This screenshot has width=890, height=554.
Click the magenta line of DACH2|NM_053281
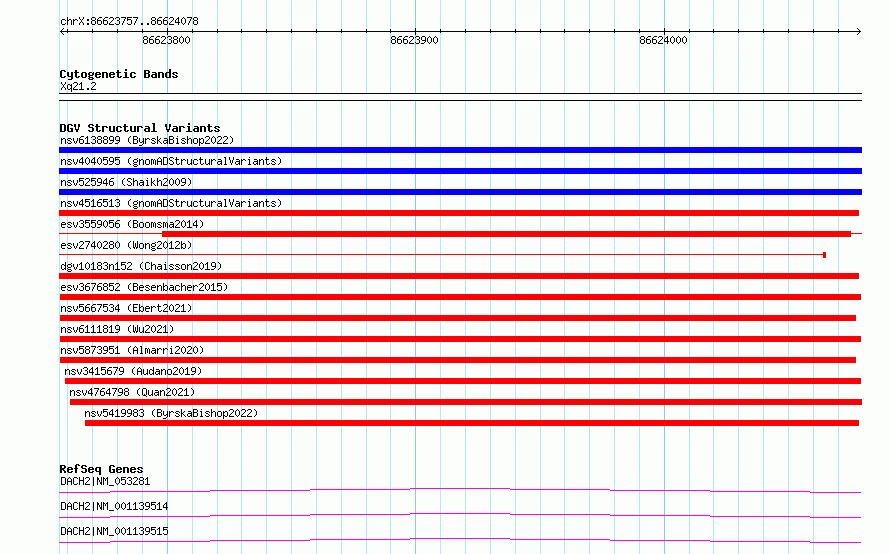pyautogui.click(x=460, y=490)
